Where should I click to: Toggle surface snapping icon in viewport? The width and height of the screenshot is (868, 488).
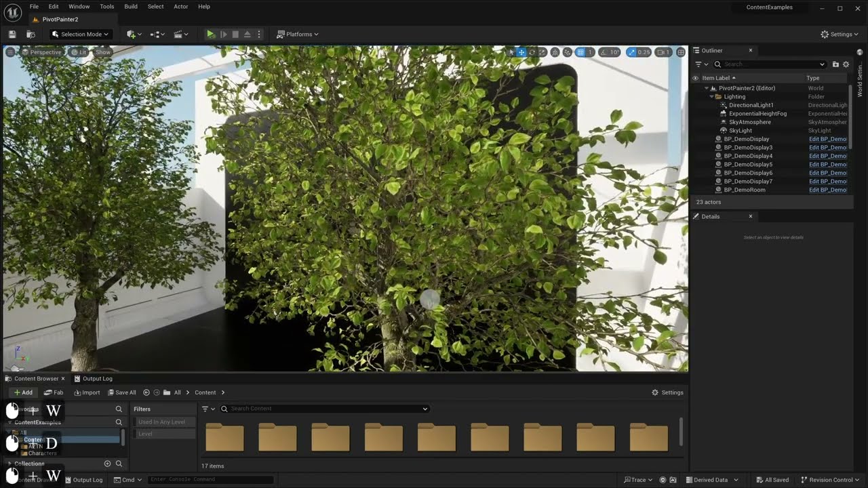point(567,52)
